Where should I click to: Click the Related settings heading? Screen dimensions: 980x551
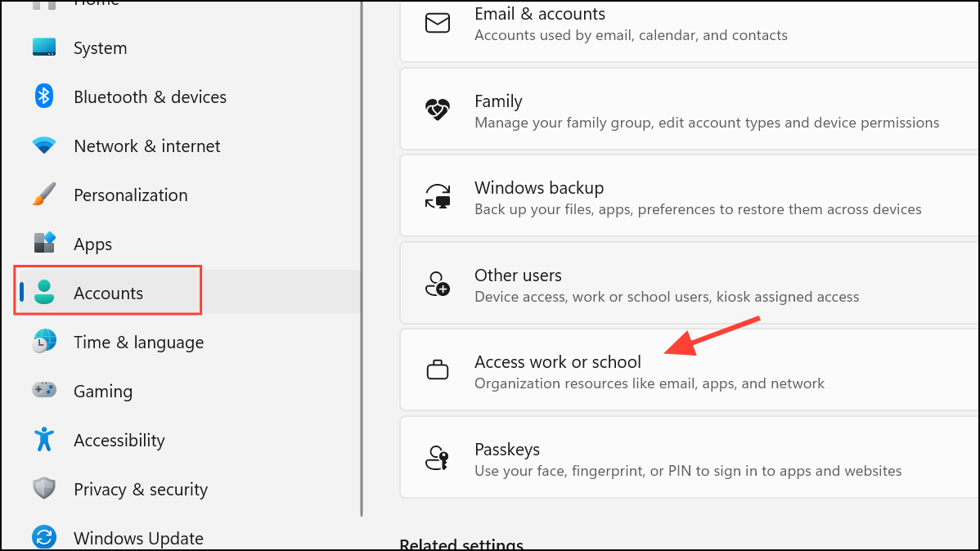[461, 544]
